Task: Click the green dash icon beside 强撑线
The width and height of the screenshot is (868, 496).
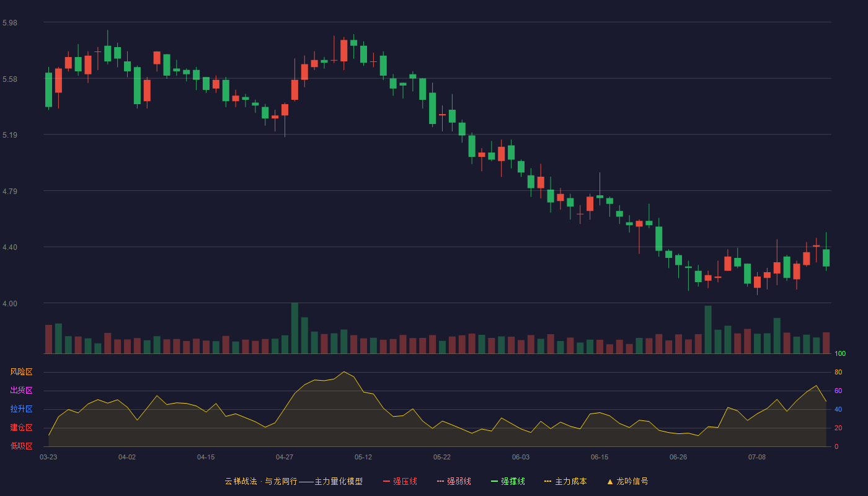Action: [x=495, y=481]
